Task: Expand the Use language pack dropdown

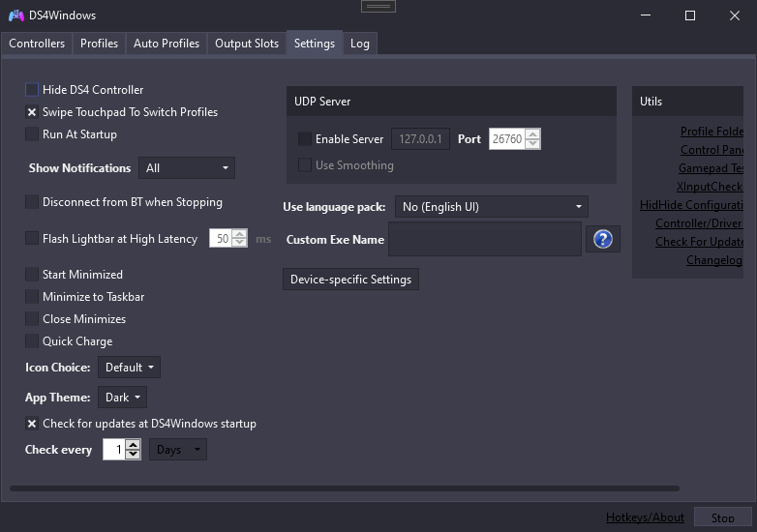Action: coord(492,206)
